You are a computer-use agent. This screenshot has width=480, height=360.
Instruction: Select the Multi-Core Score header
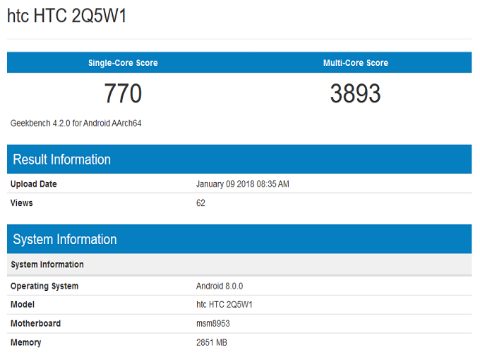pyautogui.click(x=356, y=63)
